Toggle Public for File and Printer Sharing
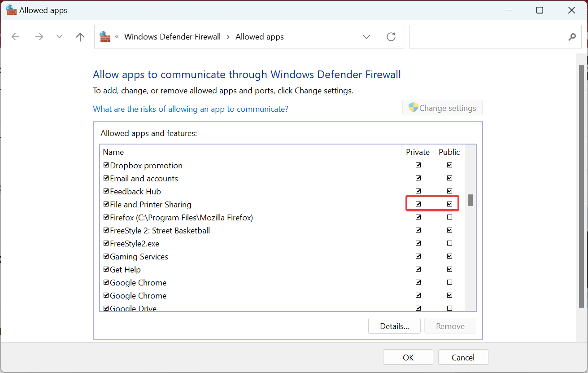The height and width of the screenshot is (373, 588). coord(450,204)
